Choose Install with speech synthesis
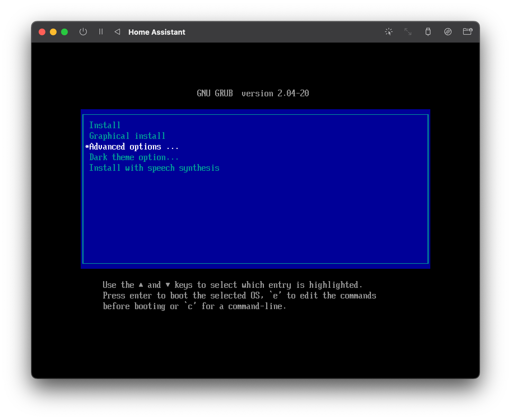The height and width of the screenshot is (420, 511). (154, 168)
